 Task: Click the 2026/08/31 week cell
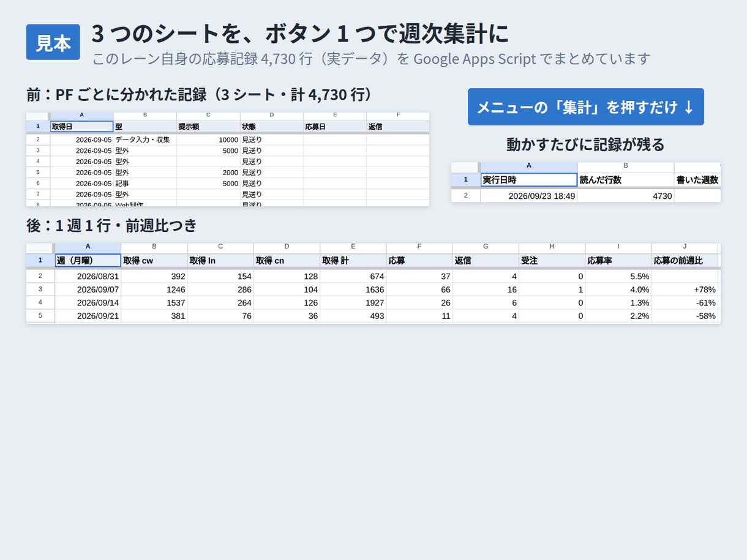click(x=88, y=277)
